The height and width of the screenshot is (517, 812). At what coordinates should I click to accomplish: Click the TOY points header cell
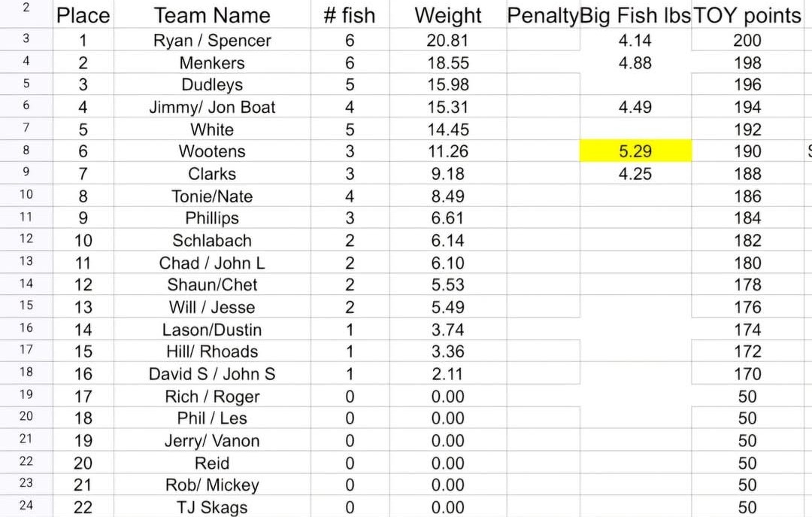click(747, 15)
